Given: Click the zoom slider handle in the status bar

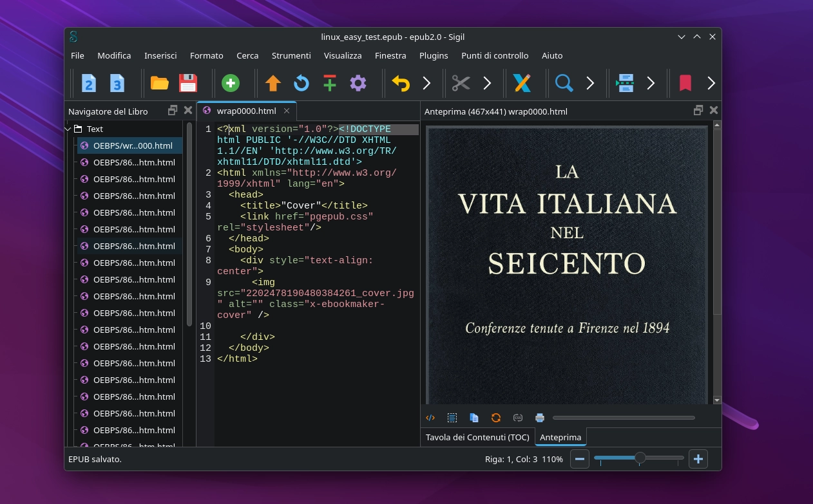Looking at the screenshot, I should pyautogui.click(x=640, y=458).
